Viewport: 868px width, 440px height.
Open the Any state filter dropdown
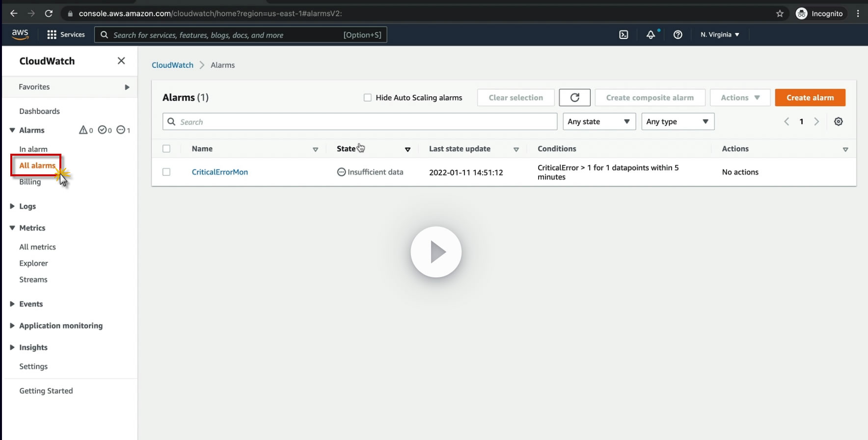(x=599, y=122)
